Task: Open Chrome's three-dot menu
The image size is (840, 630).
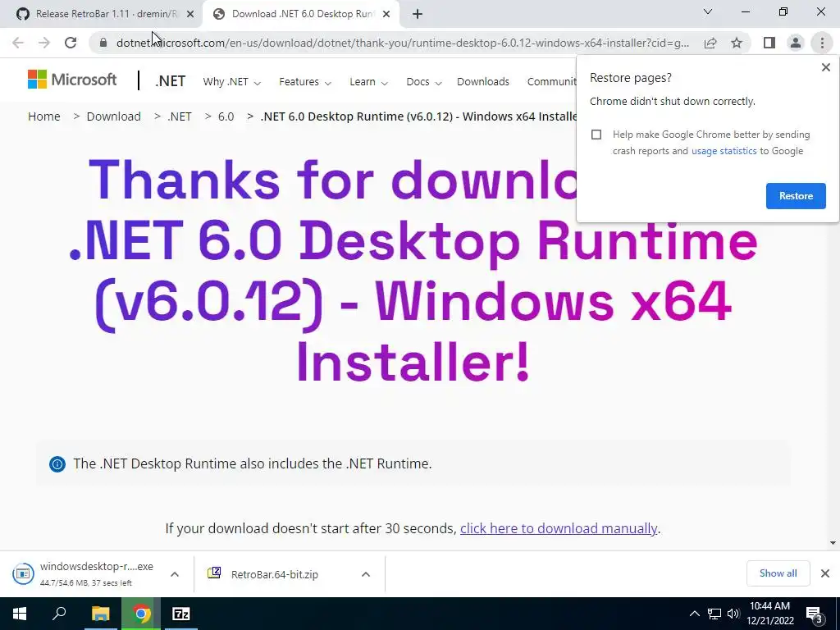Action: 822,43
